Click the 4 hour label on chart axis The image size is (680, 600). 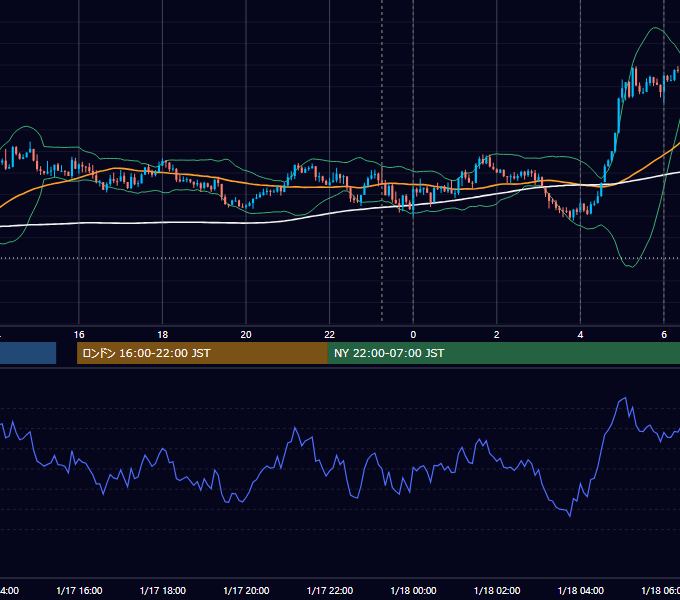(580, 335)
